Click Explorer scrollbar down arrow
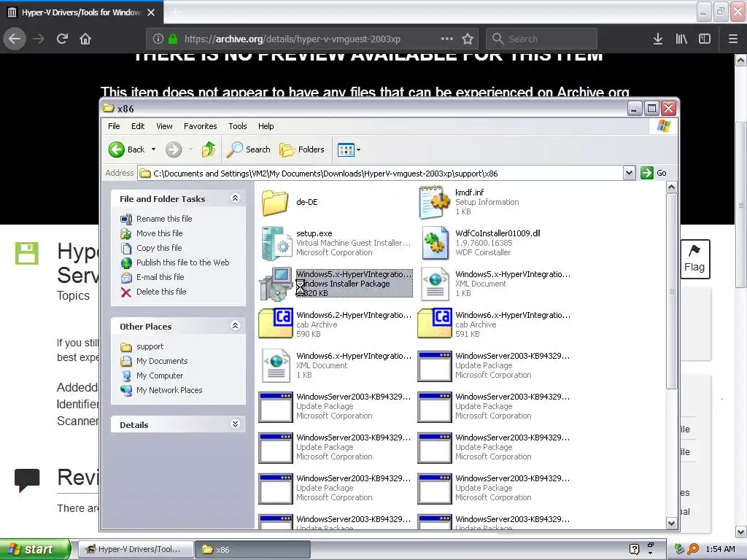Screen dimensions: 747x560 coord(671,523)
